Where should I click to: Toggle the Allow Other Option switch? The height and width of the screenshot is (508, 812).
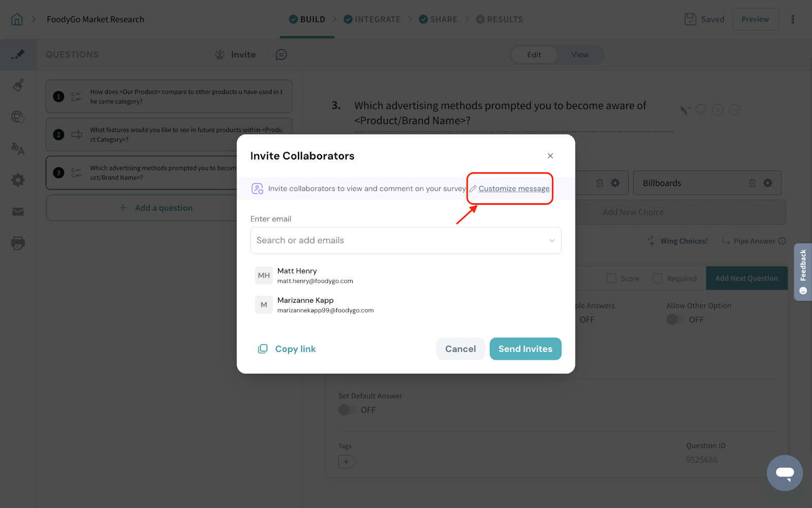point(673,320)
